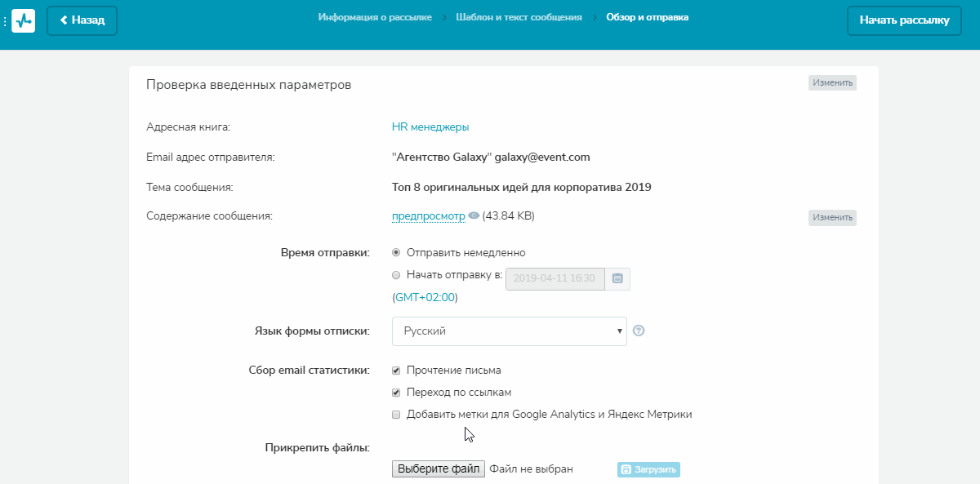Viewport: 980px width, 484px height.
Task: Uncheck the Прочтение письма checkbox
Action: (x=396, y=370)
